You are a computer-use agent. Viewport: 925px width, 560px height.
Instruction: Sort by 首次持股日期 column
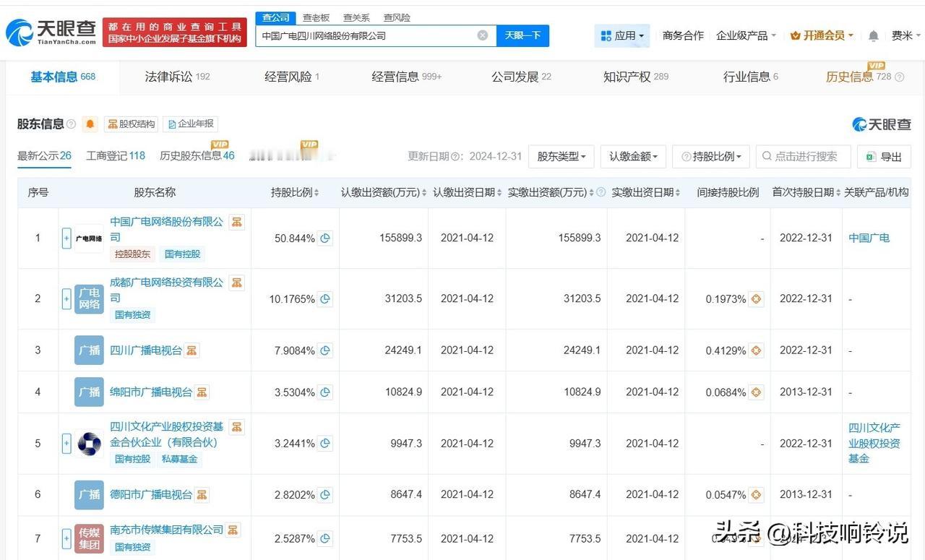(806, 192)
